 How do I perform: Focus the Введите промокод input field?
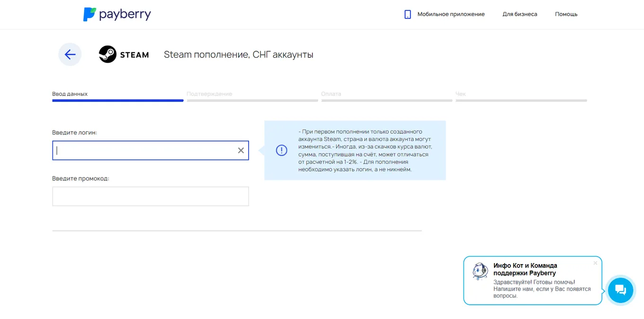[x=151, y=196]
